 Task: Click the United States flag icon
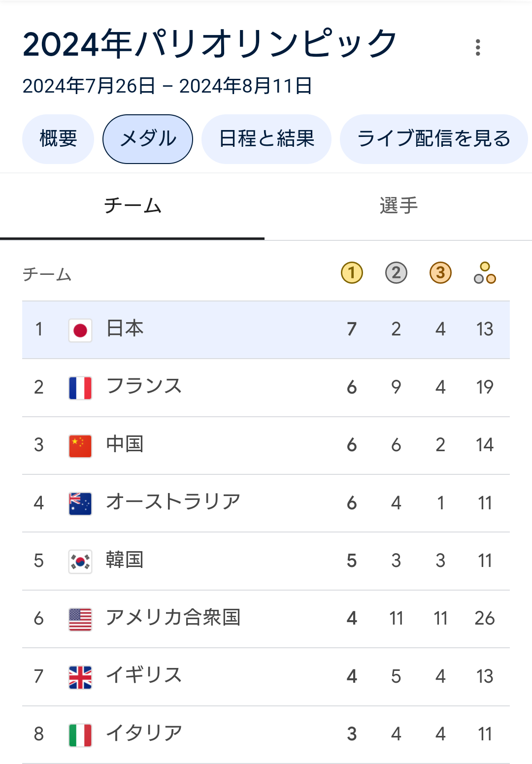coord(80,619)
